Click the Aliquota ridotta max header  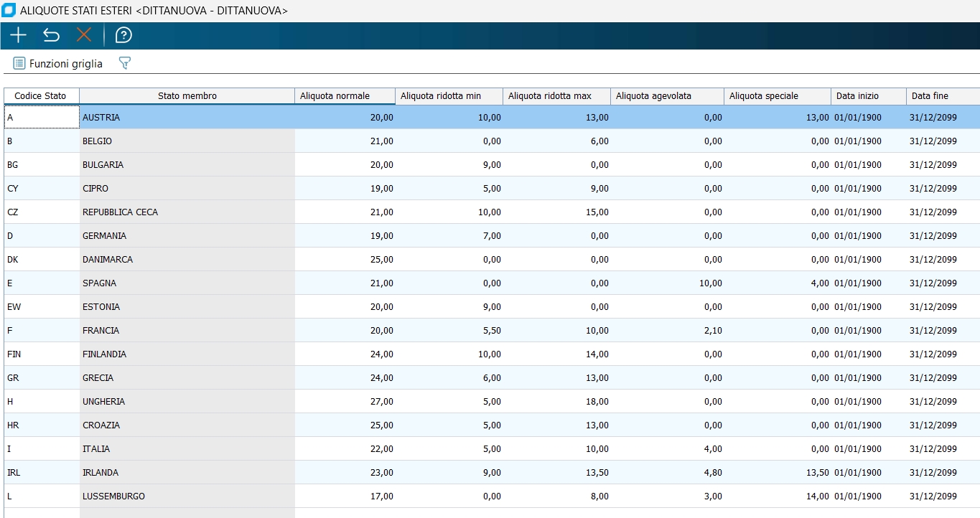pos(556,96)
